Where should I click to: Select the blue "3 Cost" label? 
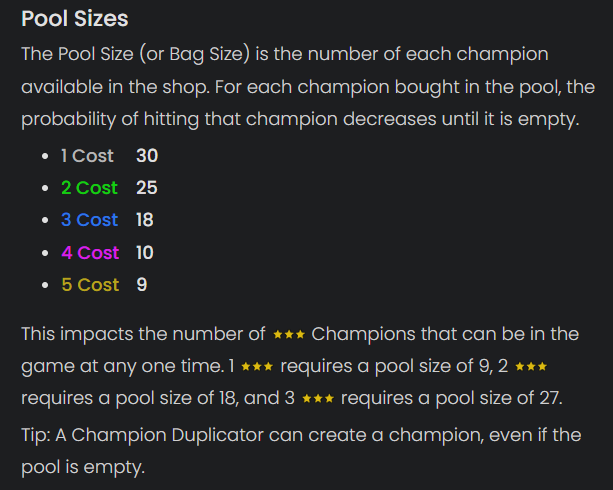89,220
